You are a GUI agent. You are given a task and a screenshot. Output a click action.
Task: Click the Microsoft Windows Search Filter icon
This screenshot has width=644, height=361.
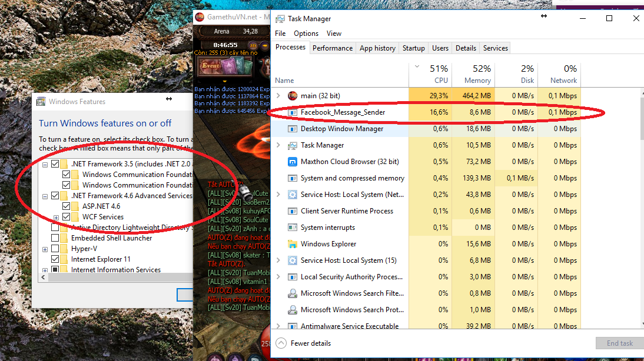(293, 293)
